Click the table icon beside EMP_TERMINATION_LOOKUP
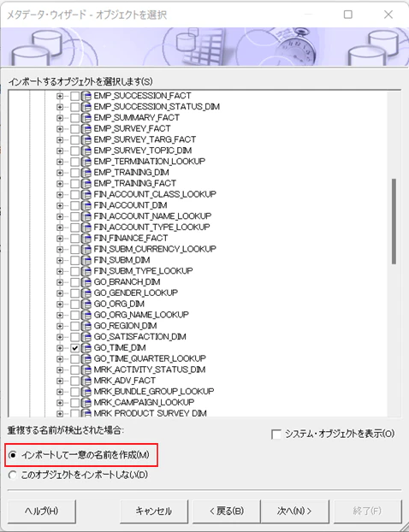 (x=86, y=162)
